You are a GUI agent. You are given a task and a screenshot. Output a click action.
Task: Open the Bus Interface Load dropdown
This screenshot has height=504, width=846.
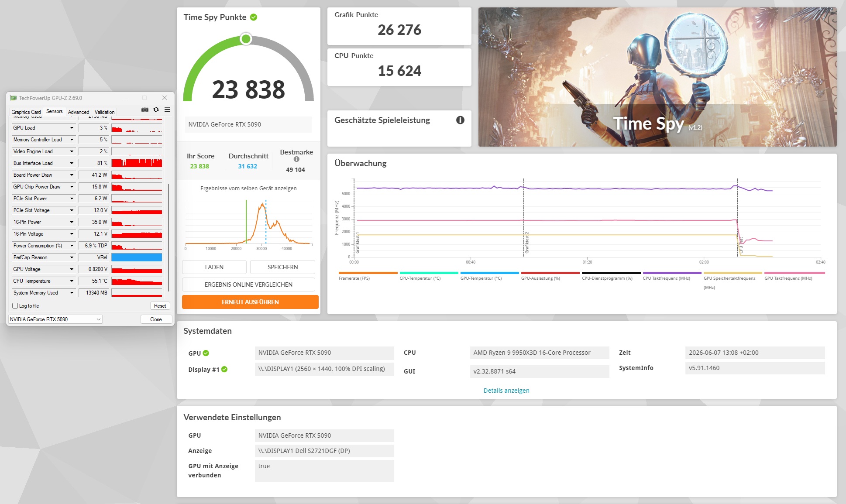72,163
